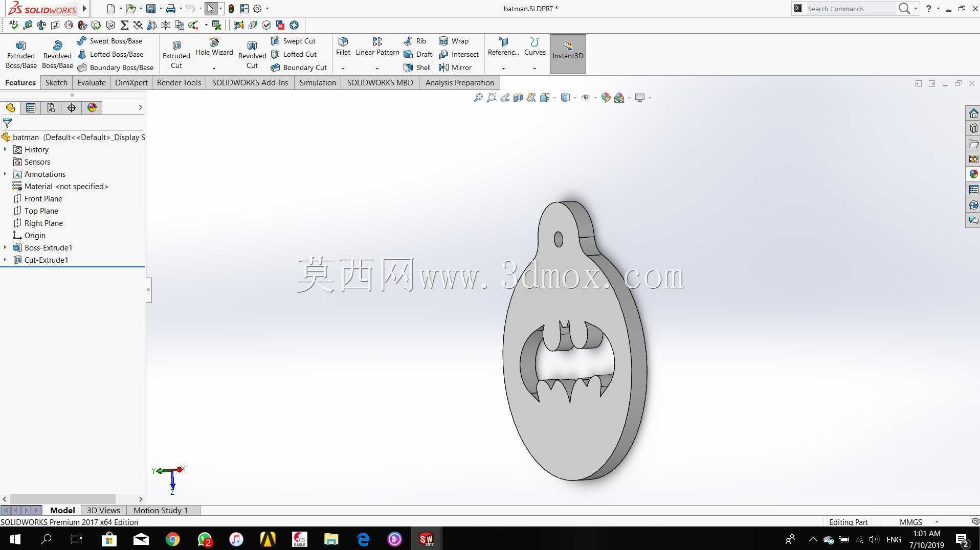Open the Hole Wizard tool
Viewport: 980px width, 550px height.
tap(214, 47)
